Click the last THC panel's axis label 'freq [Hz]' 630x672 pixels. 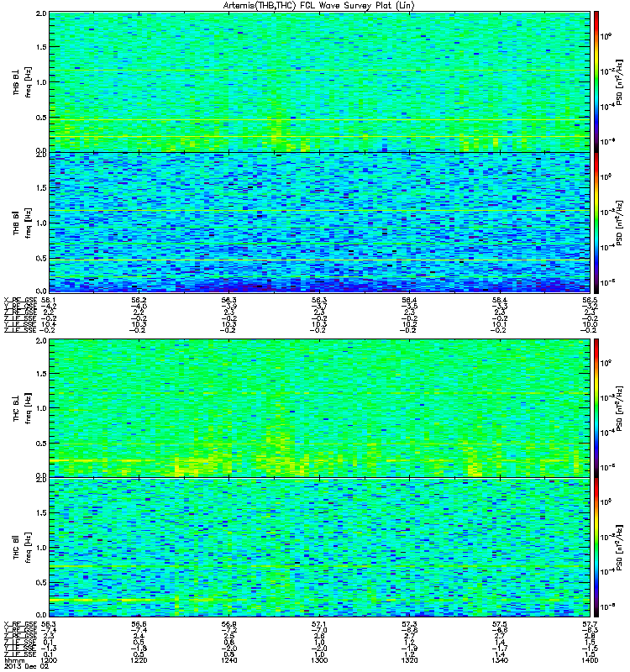click(28, 548)
